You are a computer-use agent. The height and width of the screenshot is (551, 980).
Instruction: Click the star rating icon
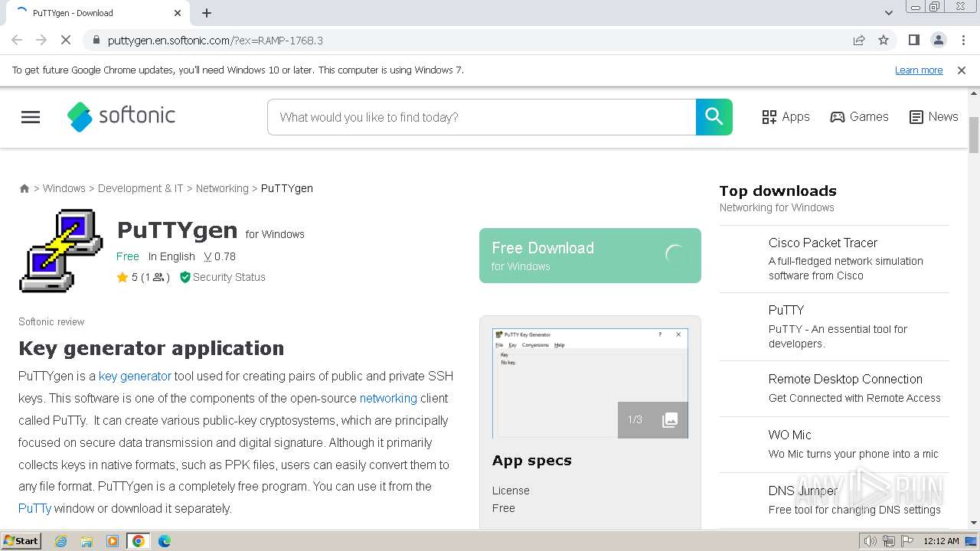click(x=122, y=277)
